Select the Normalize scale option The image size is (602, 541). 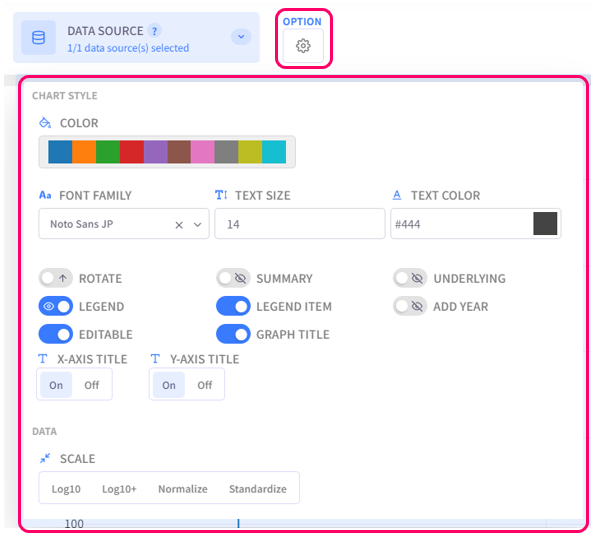pos(183,489)
